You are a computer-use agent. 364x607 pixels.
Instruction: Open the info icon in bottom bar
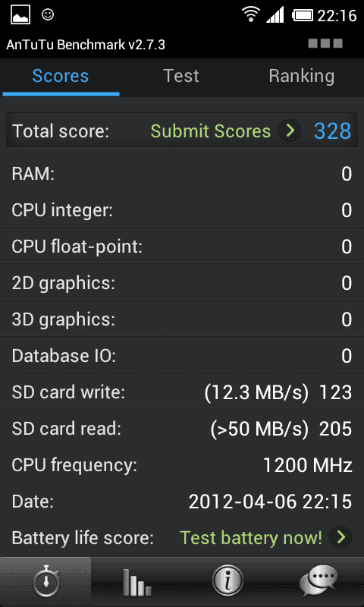tap(227, 582)
